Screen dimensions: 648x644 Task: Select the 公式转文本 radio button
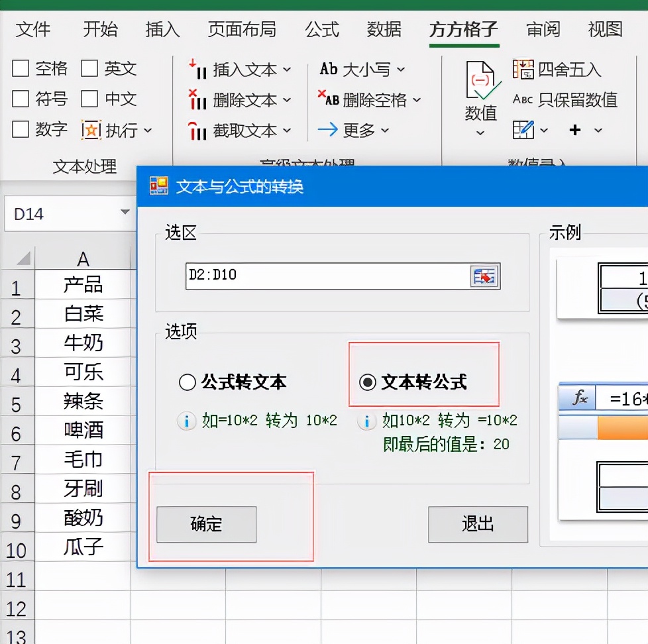pos(188,382)
